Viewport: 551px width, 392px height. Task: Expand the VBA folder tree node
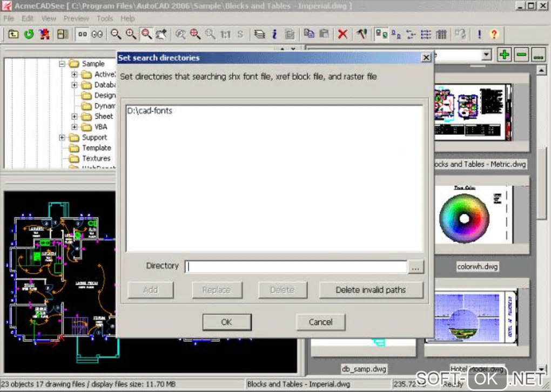(x=74, y=127)
